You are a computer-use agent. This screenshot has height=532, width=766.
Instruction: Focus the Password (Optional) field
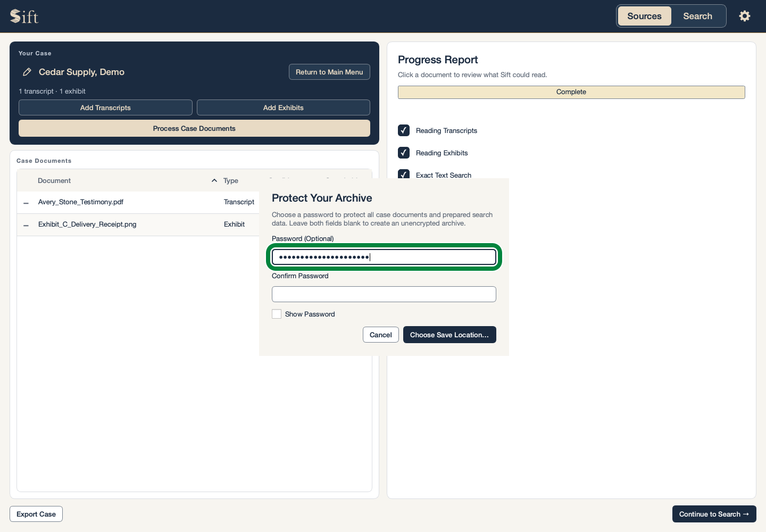384,257
